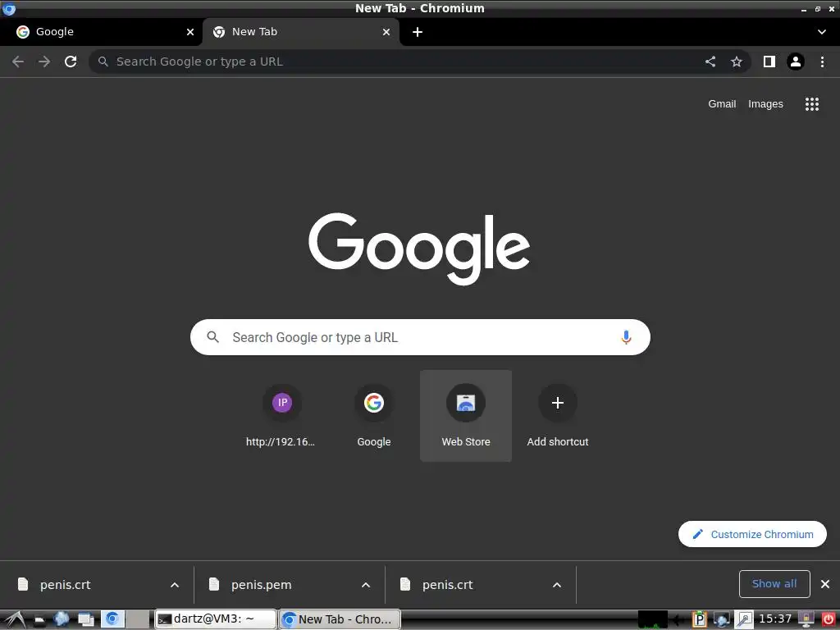Start voice search with microphone icon

(626, 337)
